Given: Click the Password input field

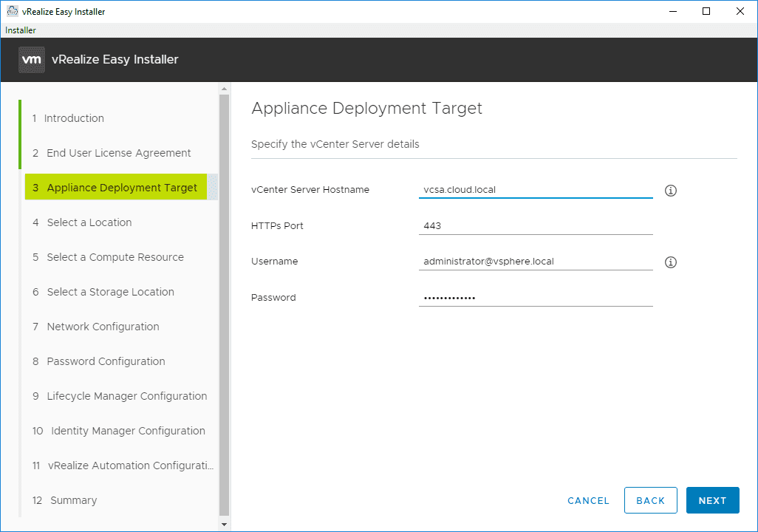Looking at the screenshot, I should click(x=535, y=297).
